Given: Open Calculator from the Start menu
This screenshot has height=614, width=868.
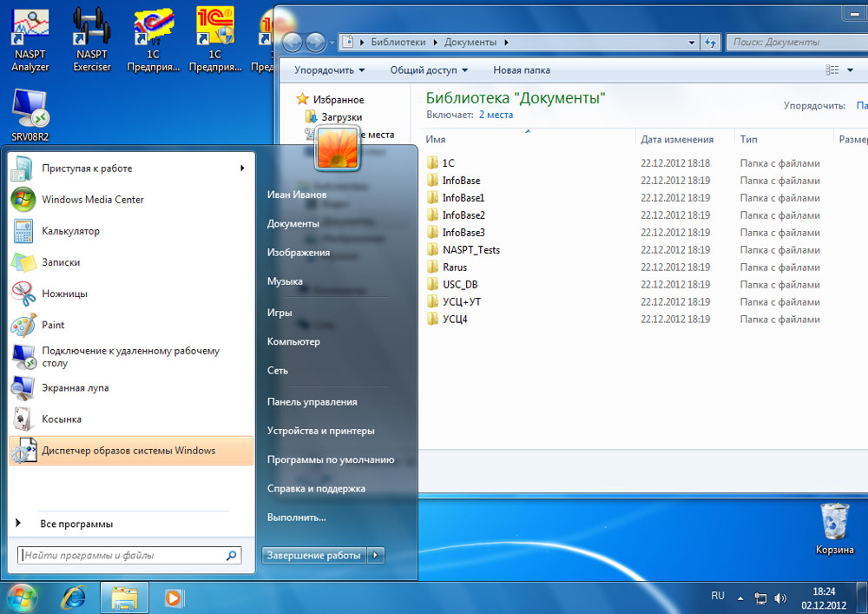Looking at the screenshot, I should click(23, 231).
